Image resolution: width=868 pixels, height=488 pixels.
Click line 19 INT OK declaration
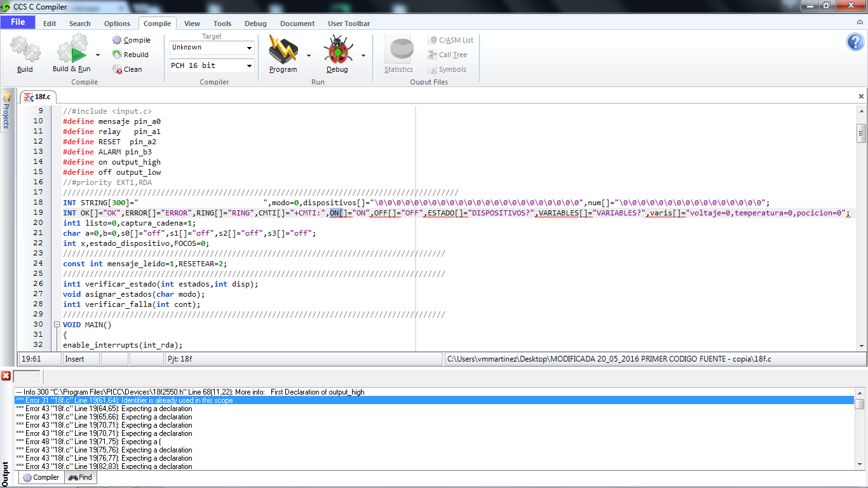point(456,213)
